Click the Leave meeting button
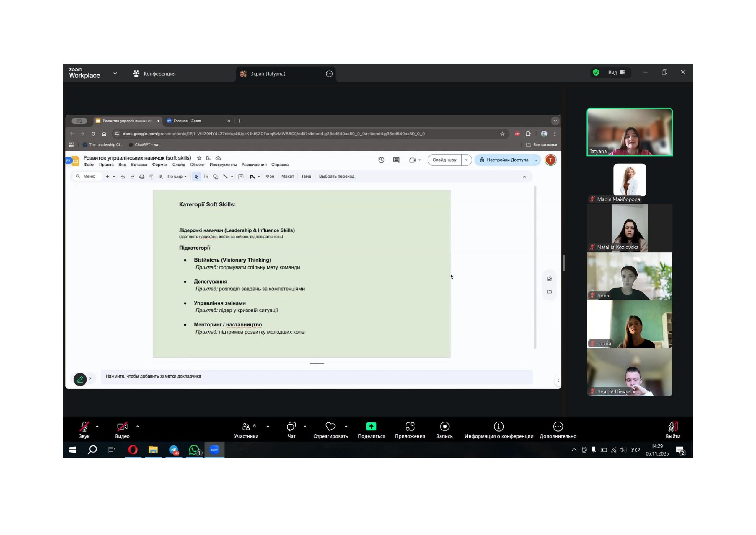 click(x=673, y=430)
